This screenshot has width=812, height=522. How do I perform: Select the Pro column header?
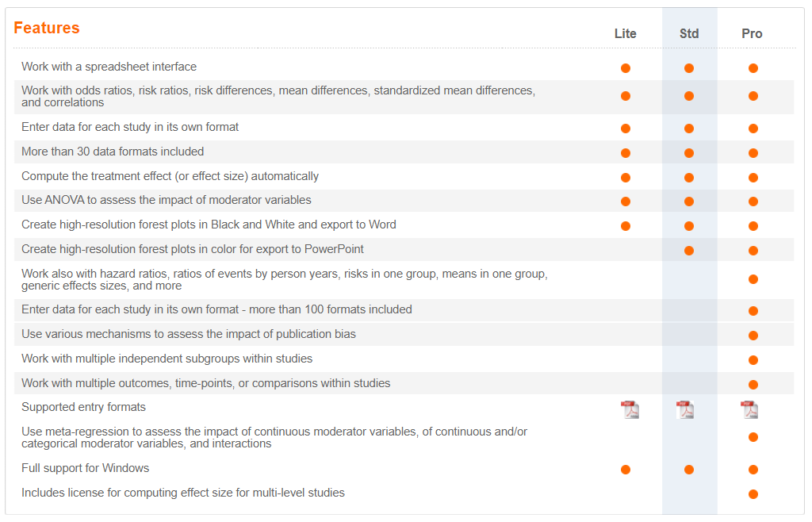tap(752, 33)
